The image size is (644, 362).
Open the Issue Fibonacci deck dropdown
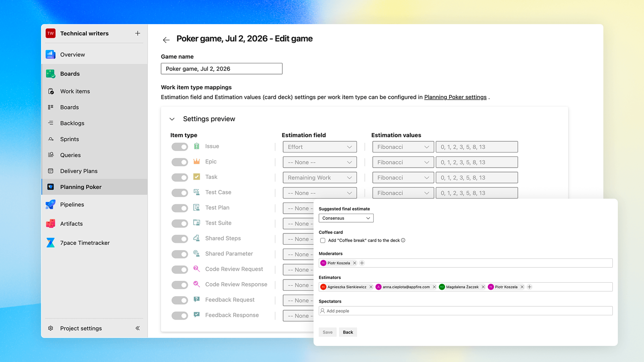click(403, 147)
